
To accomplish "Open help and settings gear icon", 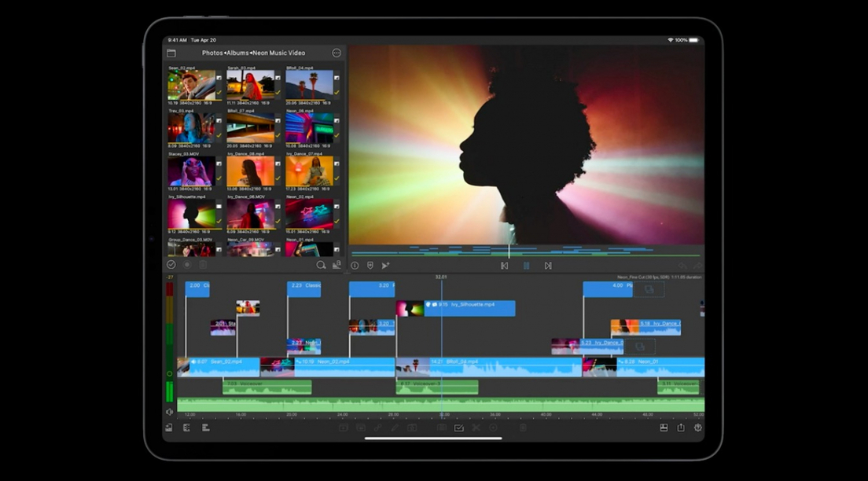I will [697, 428].
